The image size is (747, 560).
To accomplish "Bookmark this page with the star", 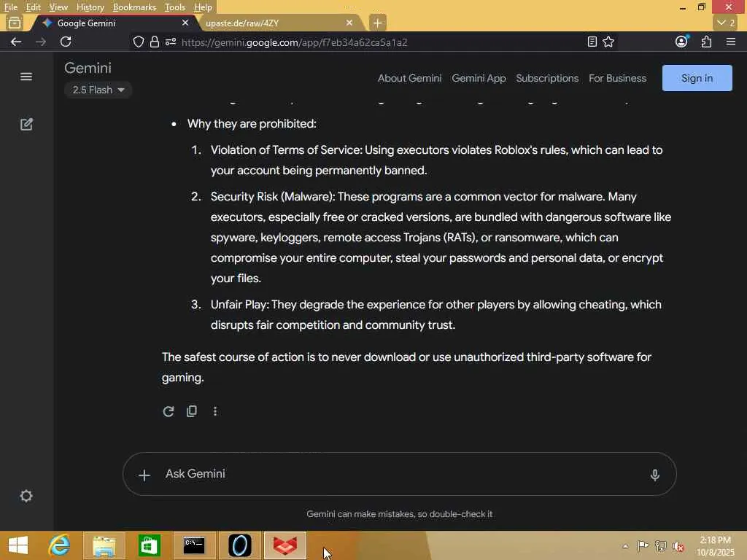I will click(x=608, y=42).
